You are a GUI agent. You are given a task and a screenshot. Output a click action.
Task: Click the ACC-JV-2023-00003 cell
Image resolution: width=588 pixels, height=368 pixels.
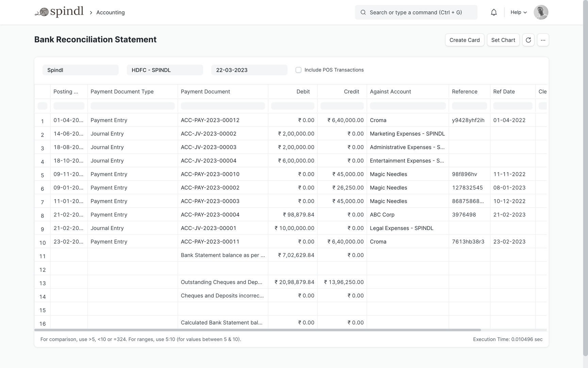click(223, 147)
